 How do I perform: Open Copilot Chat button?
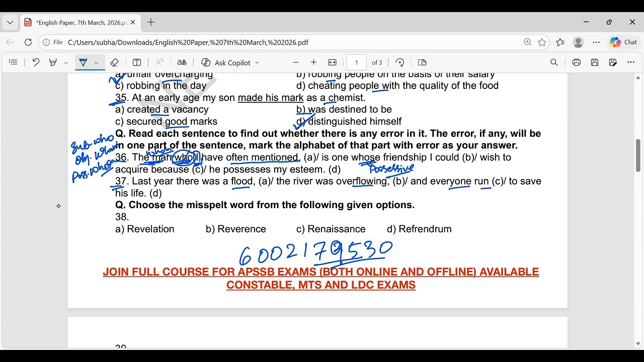[624, 42]
